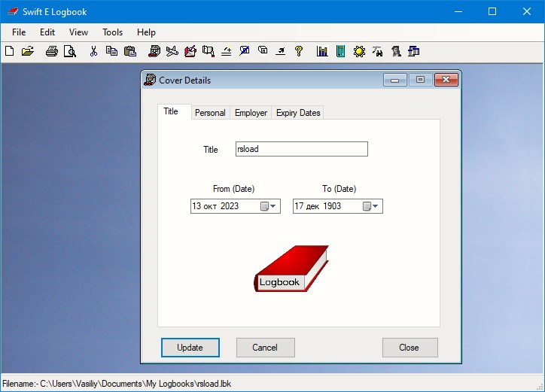Screen dimensions: 545x392
Task: Click the Cover Details window title icon
Action: 150,80
